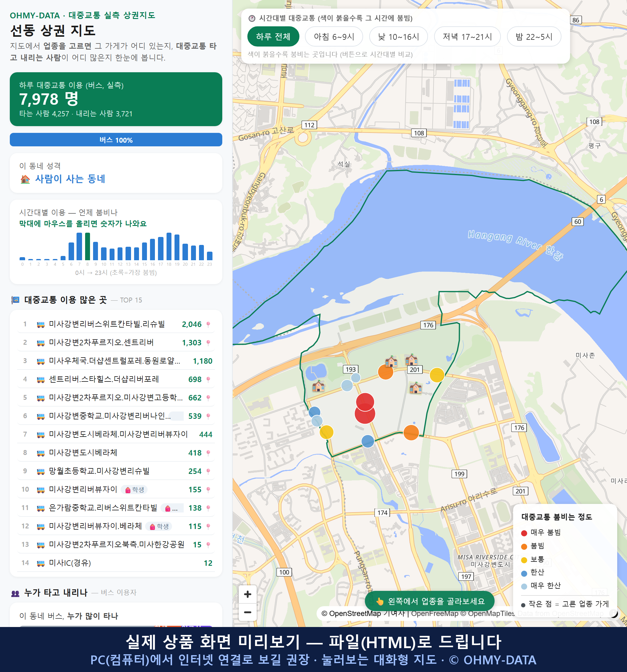Click orange marker west of 201 label

[386, 372]
